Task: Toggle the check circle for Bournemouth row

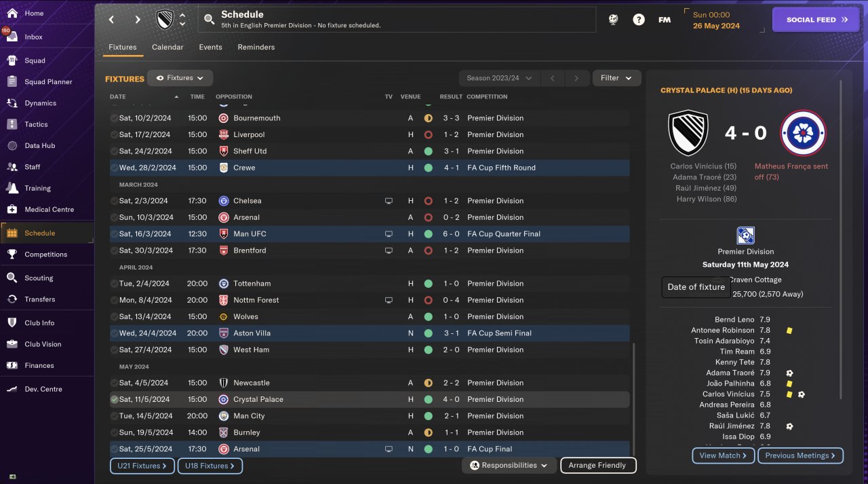Action: [114, 118]
